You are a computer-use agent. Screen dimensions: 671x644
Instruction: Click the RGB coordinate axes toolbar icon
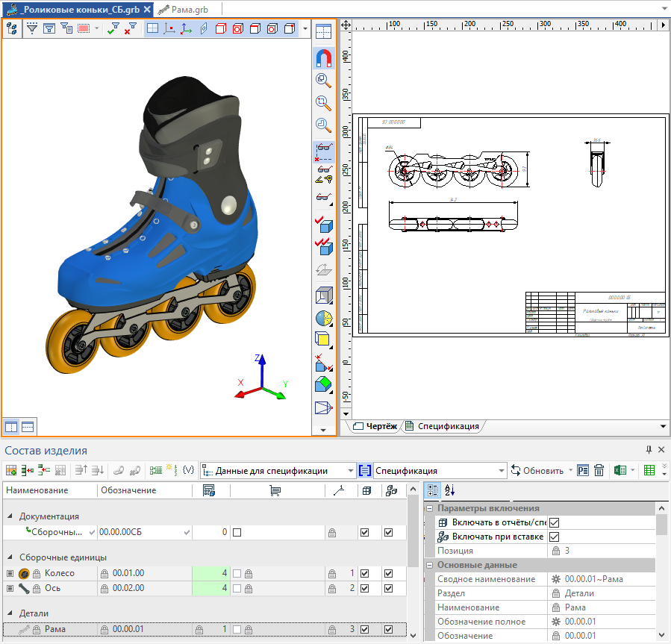(185, 29)
